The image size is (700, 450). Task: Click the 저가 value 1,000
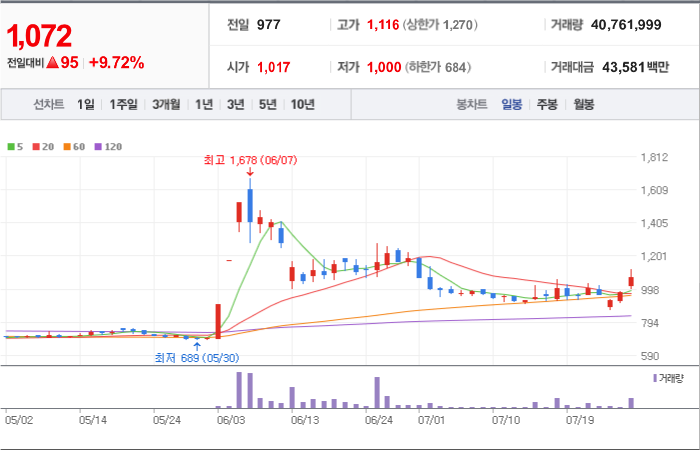[x=384, y=67]
